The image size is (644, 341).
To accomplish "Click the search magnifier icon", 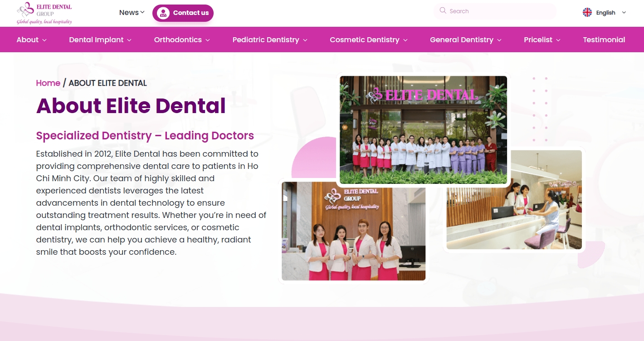I will coord(443,10).
